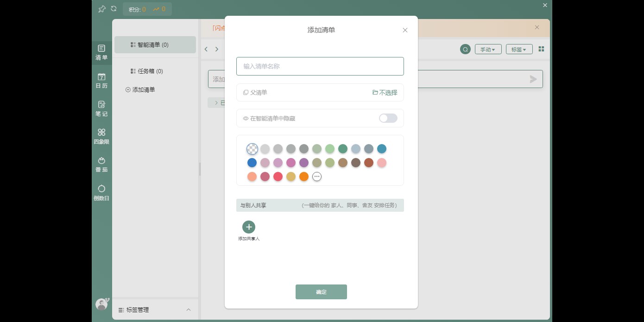
Task: Open the 四象限 quadrant view icon
Action: click(101, 136)
